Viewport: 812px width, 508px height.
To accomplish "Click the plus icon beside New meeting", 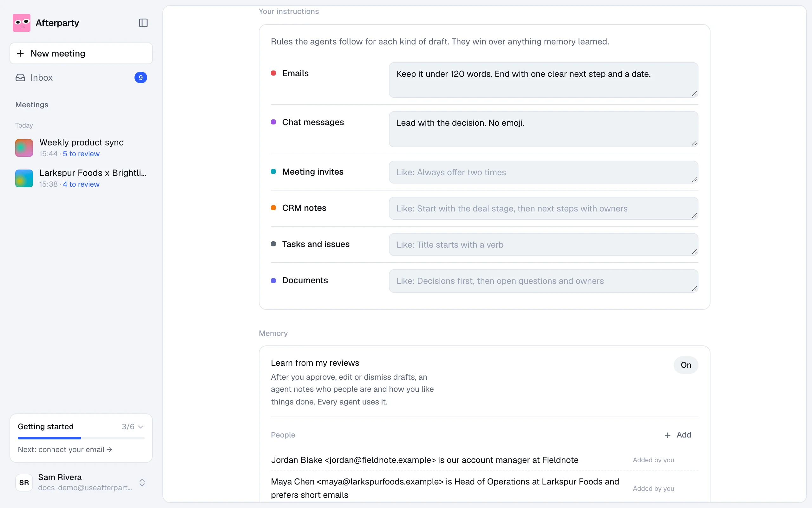I will [x=21, y=53].
